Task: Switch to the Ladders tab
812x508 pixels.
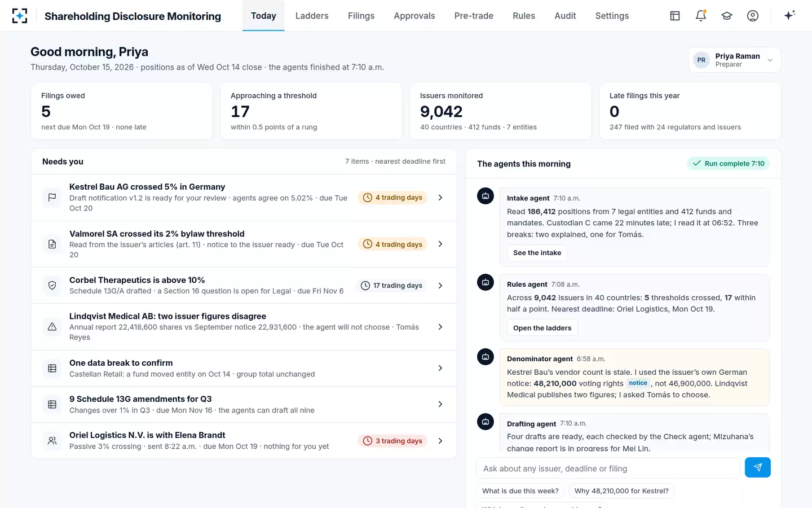Action: tap(312, 16)
